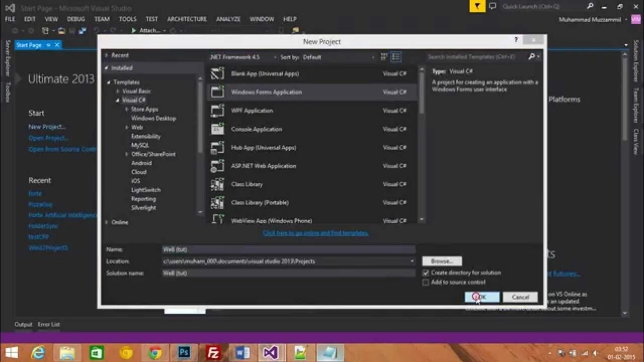This screenshot has width=644, height=362.
Task: Click the Solution name input field
Action: click(288, 273)
